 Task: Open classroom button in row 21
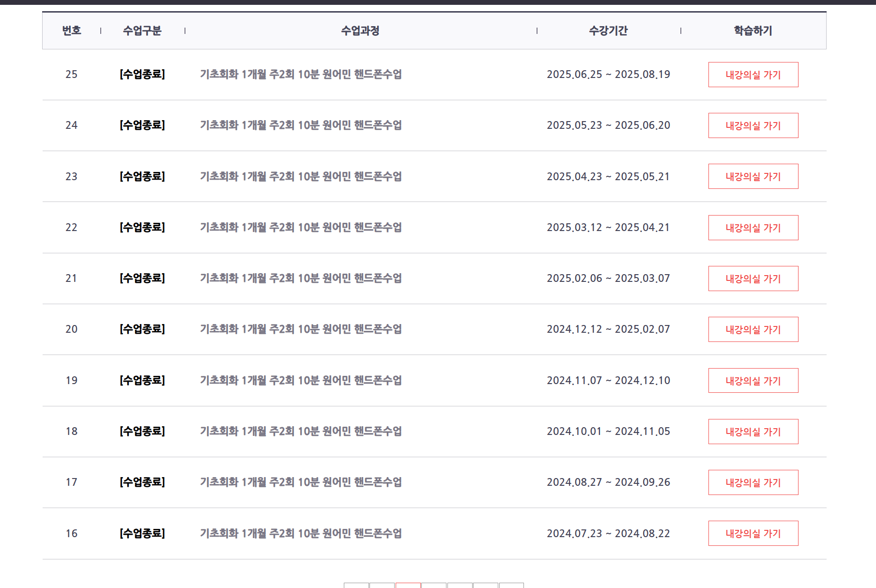pyautogui.click(x=753, y=279)
